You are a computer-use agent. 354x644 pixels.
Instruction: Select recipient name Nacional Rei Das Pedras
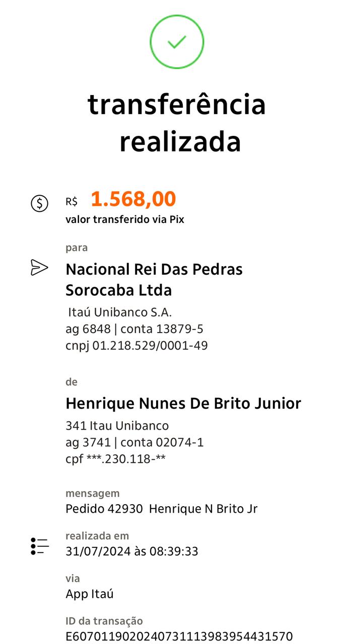(154, 279)
